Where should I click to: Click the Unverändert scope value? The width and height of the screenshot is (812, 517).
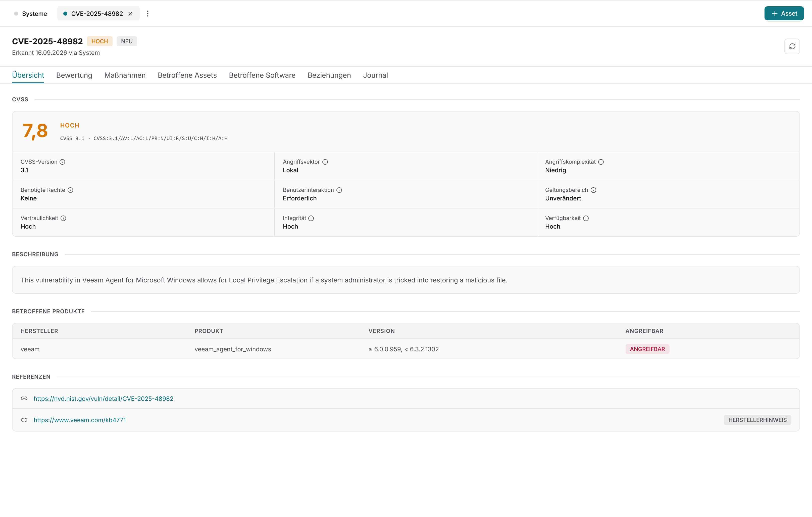563,198
